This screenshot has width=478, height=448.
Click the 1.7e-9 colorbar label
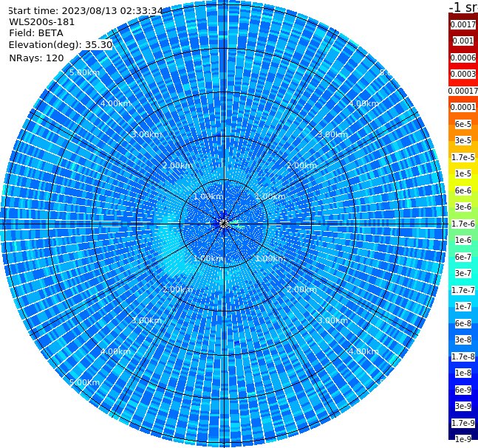click(463, 423)
